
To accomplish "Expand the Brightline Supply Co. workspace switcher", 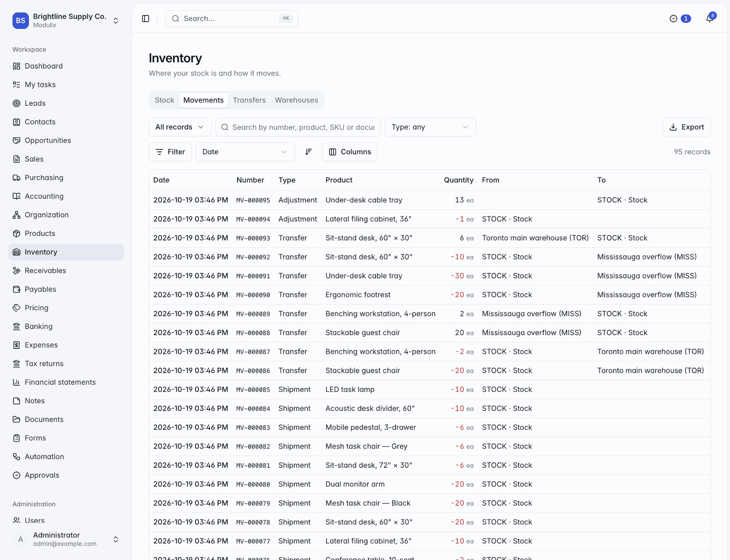I will pyautogui.click(x=66, y=20).
